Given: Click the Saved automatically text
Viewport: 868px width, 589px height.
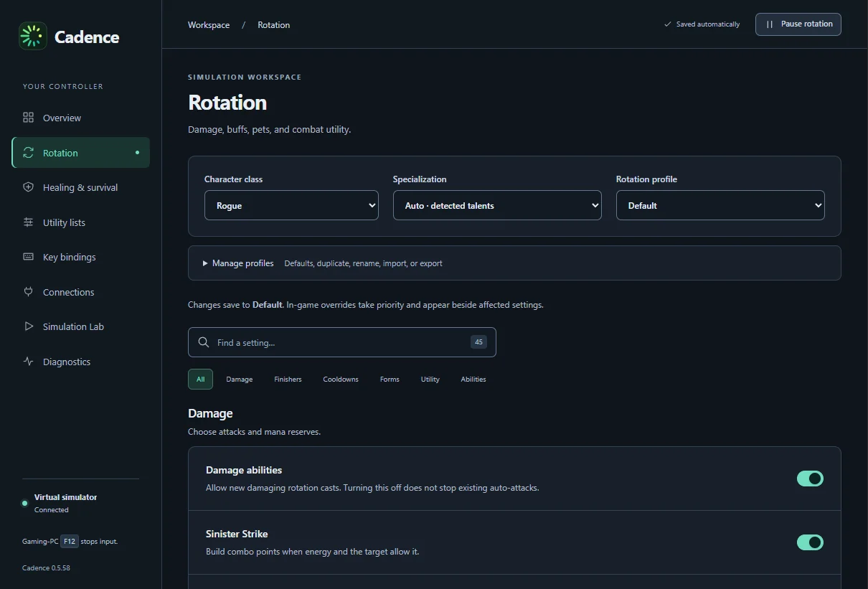Looking at the screenshot, I should coord(708,24).
